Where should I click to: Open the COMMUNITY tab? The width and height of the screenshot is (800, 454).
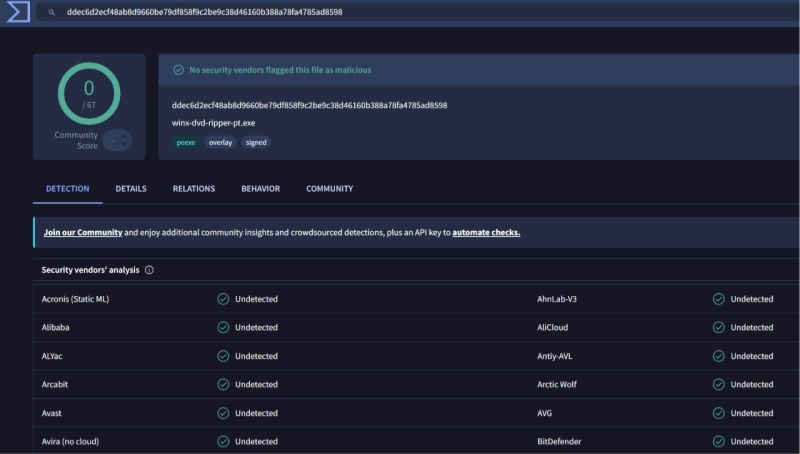point(330,189)
